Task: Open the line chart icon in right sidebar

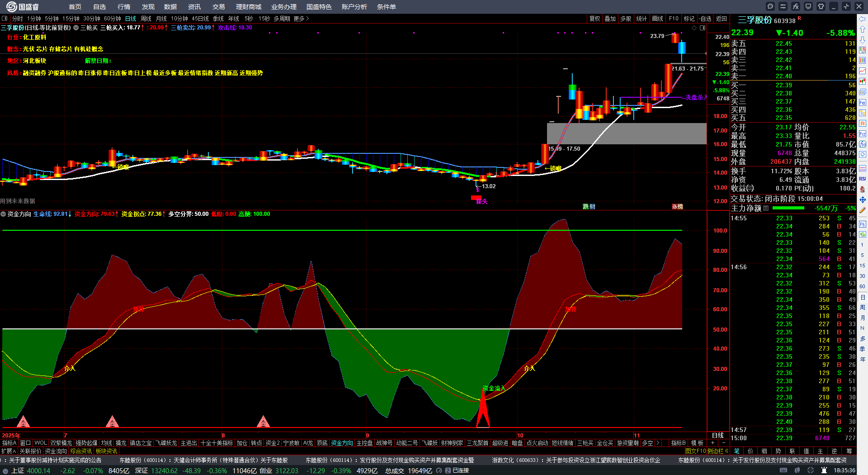Action: coord(863,71)
